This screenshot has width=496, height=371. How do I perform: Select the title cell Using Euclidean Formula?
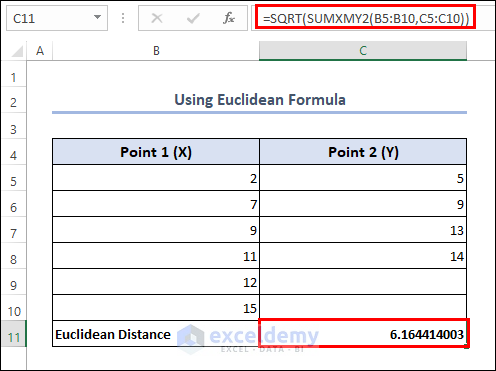pyautogui.click(x=259, y=100)
